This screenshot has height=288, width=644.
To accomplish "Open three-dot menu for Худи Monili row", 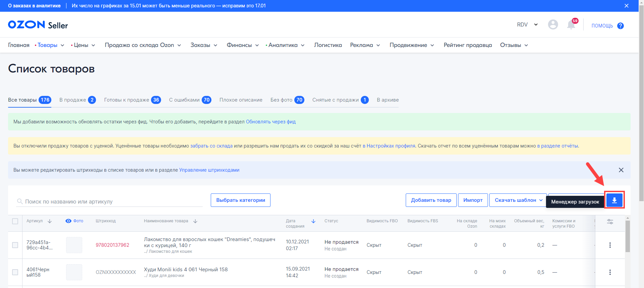I will [610, 272].
